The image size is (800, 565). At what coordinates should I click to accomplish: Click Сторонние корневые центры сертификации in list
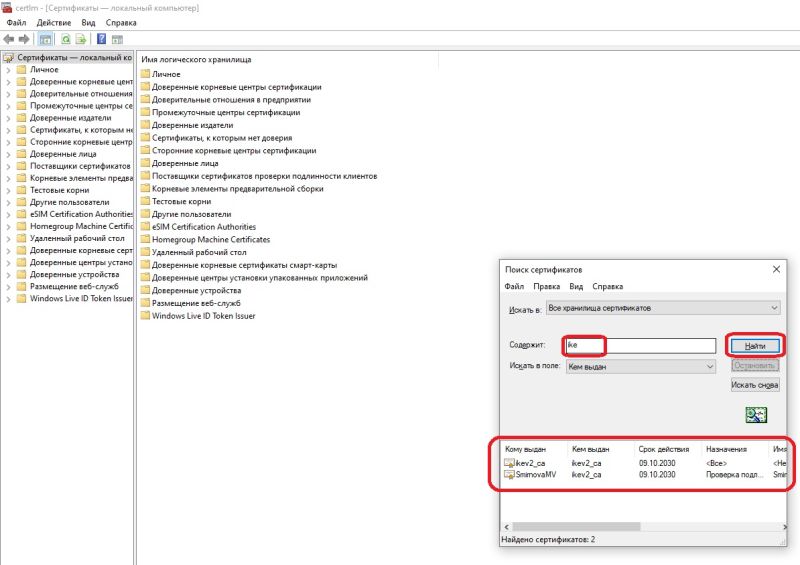pos(234,150)
